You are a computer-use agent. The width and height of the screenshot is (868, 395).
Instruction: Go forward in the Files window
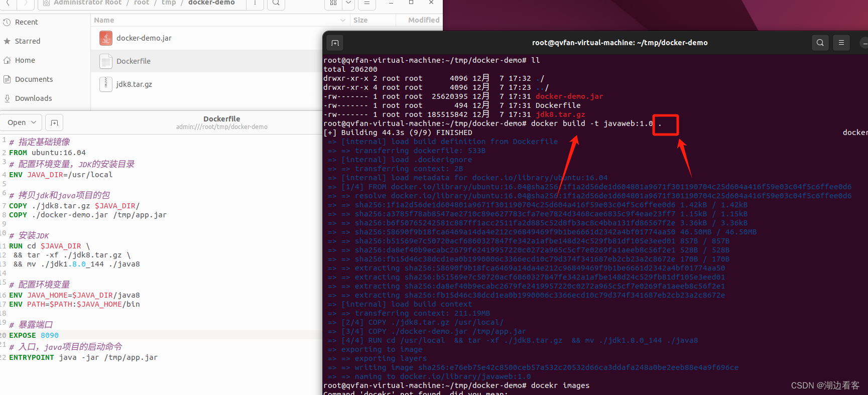pos(26,3)
